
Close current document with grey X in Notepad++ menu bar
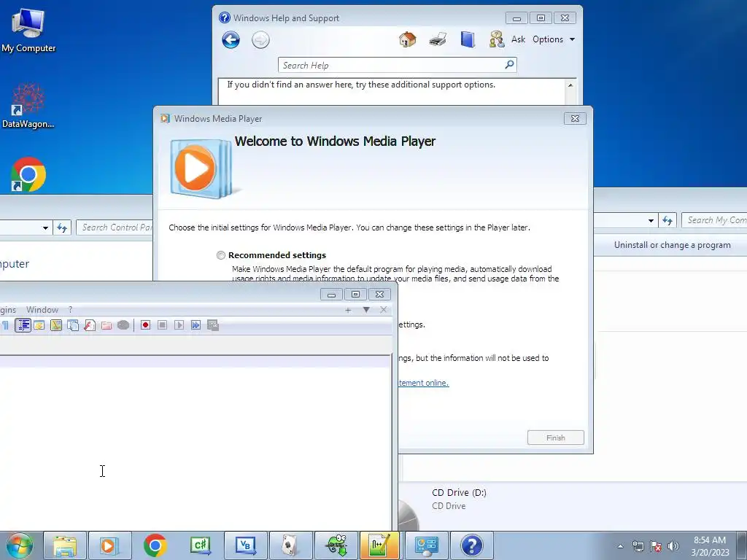pos(384,310)
